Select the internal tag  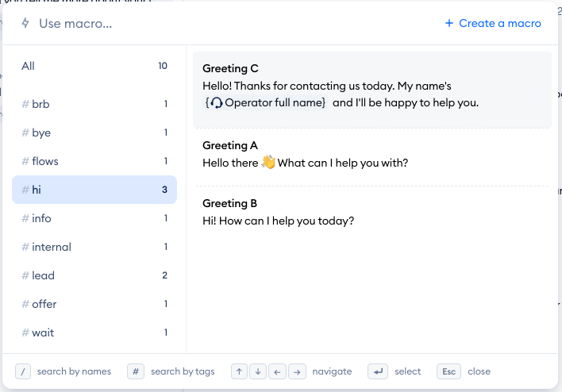pos(94,247)
